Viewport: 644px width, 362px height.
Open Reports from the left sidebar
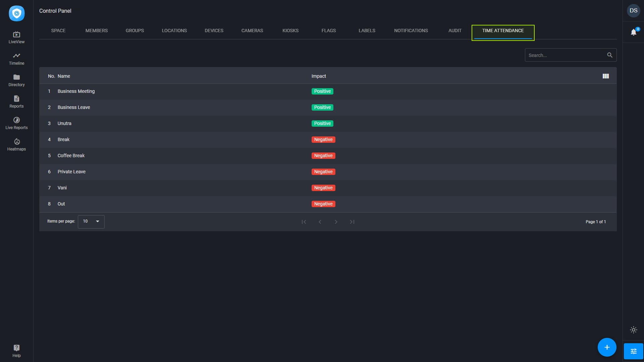[x=16, y=101]
